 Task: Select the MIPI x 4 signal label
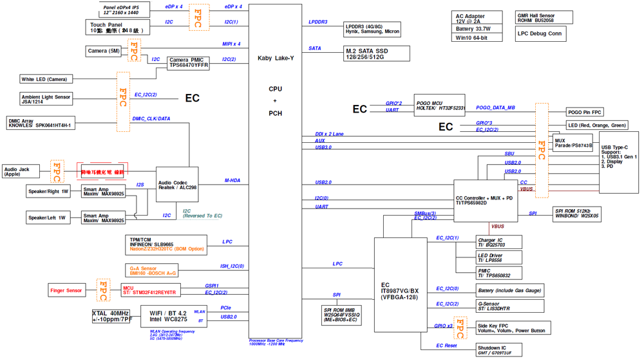coord(232,44)
